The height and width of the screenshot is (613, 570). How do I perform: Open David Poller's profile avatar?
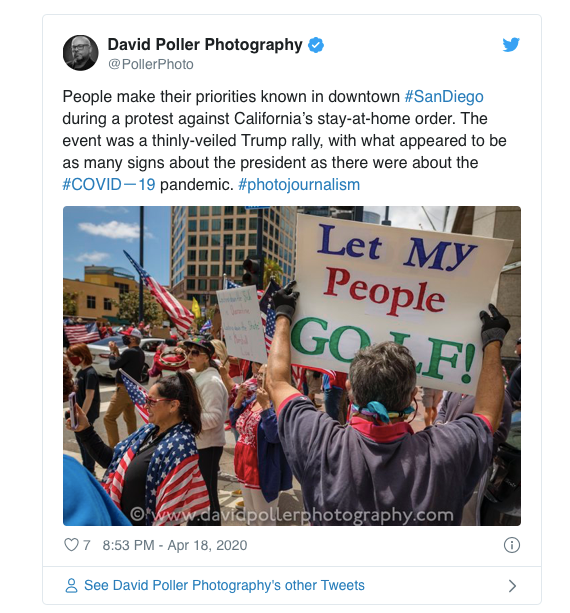81,53
